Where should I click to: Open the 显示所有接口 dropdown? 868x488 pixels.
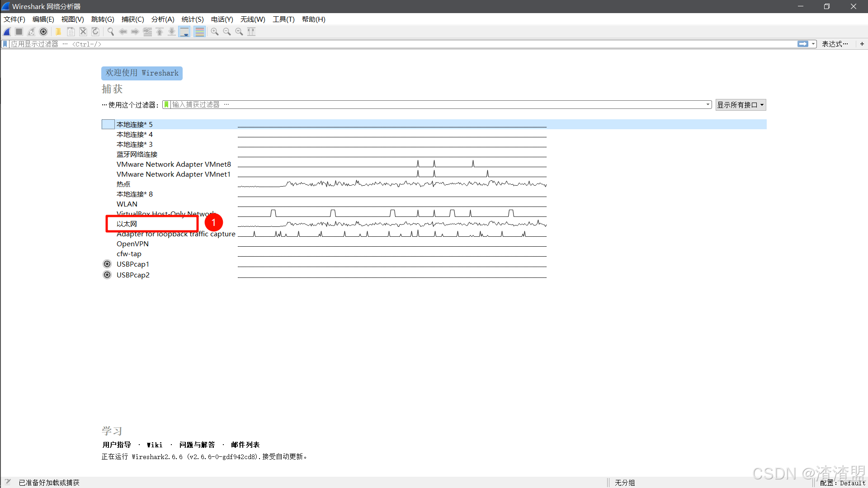[741, 105]
